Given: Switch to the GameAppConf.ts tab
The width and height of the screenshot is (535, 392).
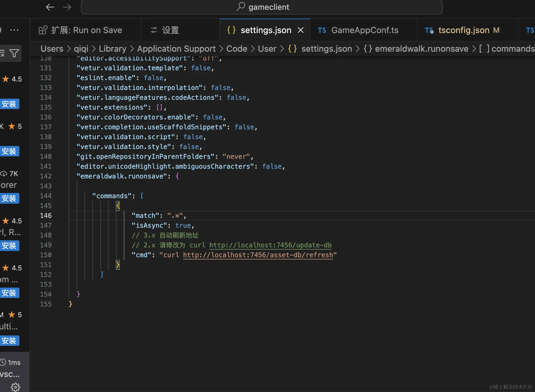Looking at the screenshot, I should [364, 30].
